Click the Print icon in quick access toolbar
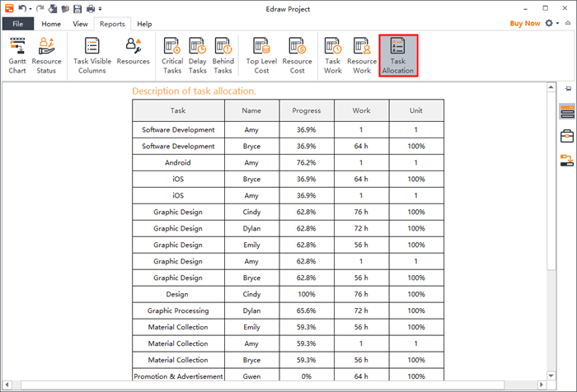 tap(89, 8)
